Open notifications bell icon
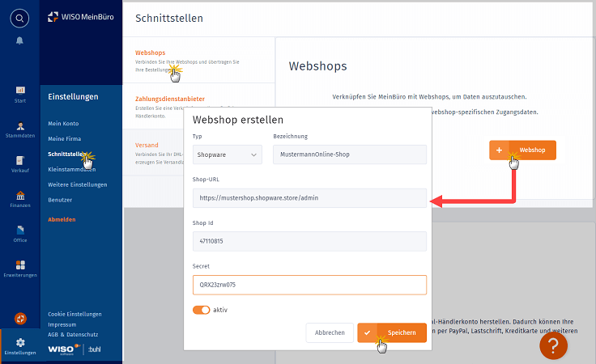The width and height of the screenshot is (596, 364). click(x=19, y=40)
